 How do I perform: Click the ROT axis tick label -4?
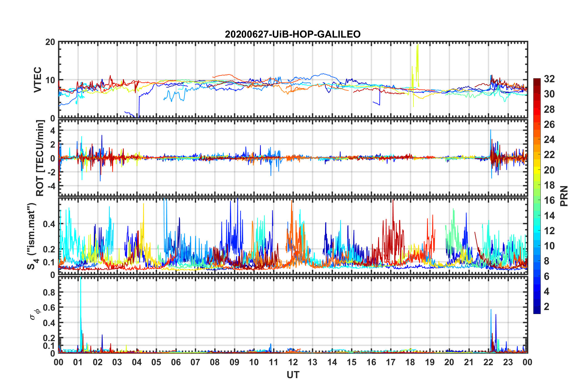[51, 186]
